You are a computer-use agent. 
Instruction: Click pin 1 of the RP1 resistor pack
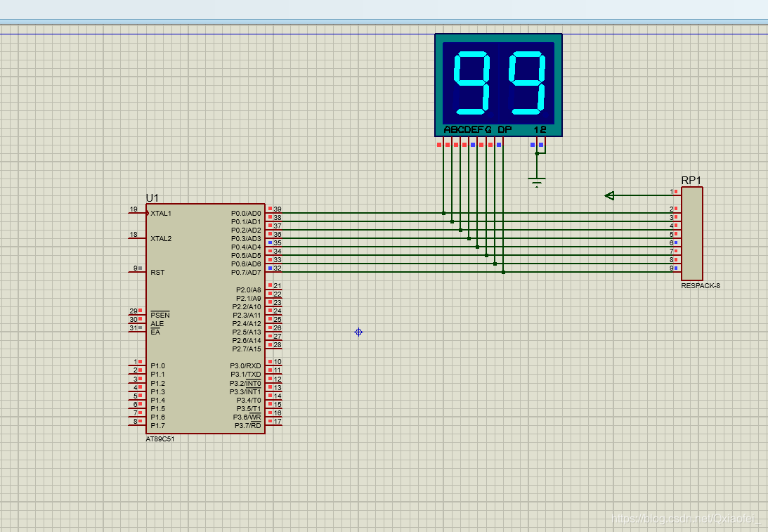672,192
